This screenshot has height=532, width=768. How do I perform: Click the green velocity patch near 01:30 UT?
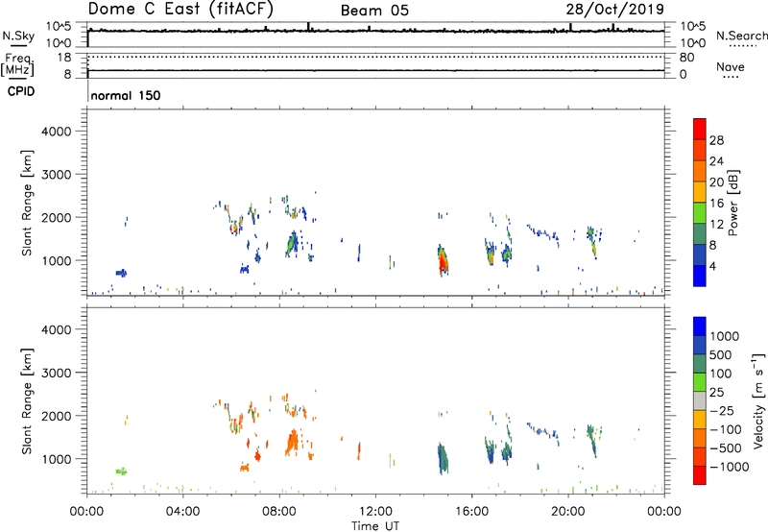(x=121, y=472)
